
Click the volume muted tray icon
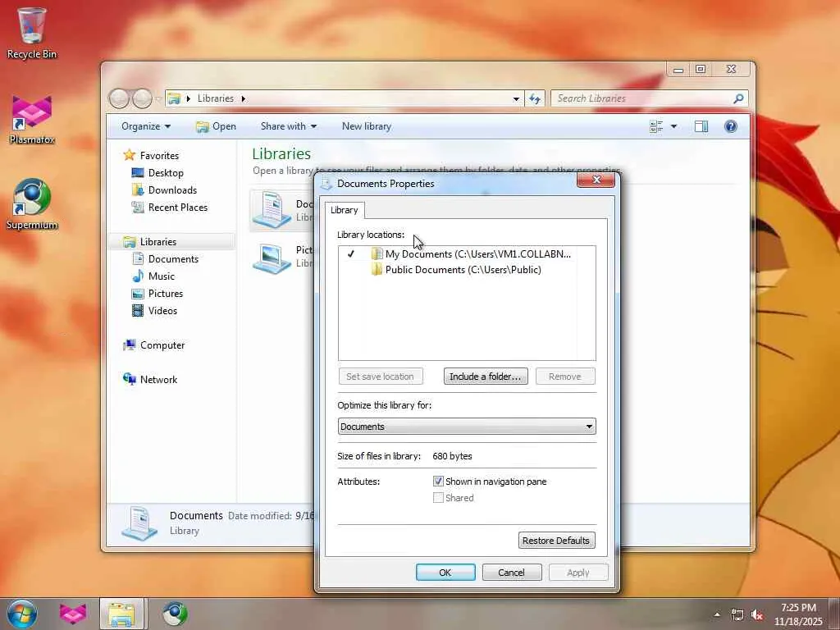pos(757,614)
